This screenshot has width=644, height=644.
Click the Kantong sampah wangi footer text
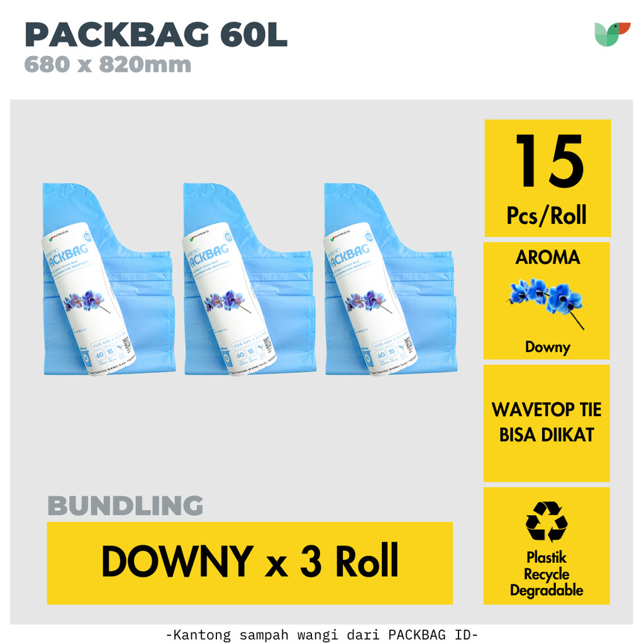322,635
